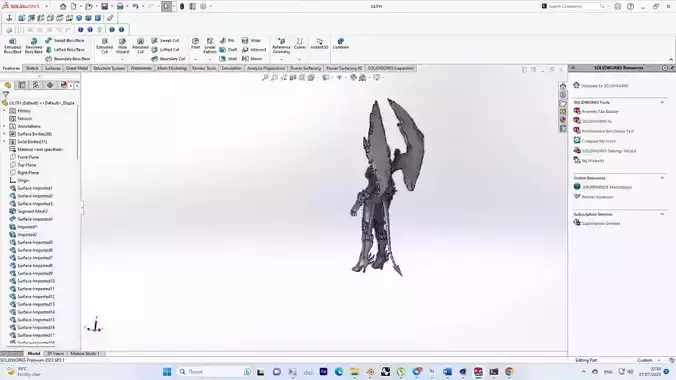Image resolution: width=676 pixels, height=380 pixels.
Task: Choose the Boundary Cut command
Action: pos(168,59)
